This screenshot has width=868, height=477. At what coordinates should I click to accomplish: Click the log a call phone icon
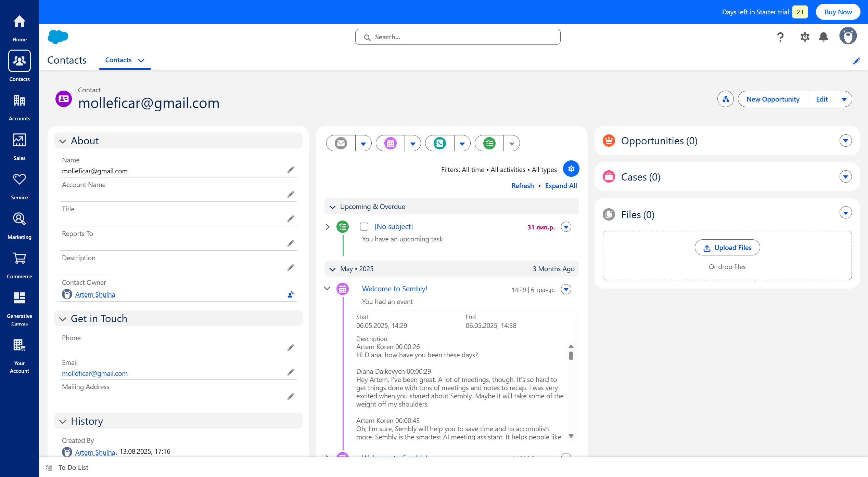tap(439, 143)
